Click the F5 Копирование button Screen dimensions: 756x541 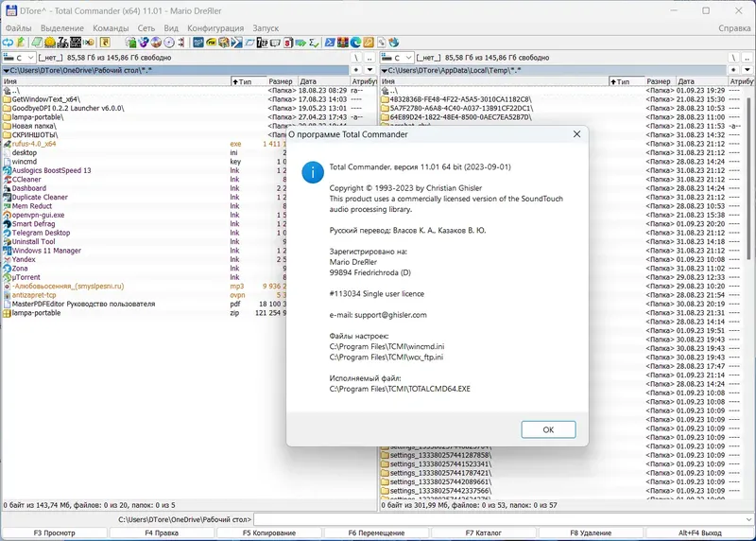[x=269, y=532]
